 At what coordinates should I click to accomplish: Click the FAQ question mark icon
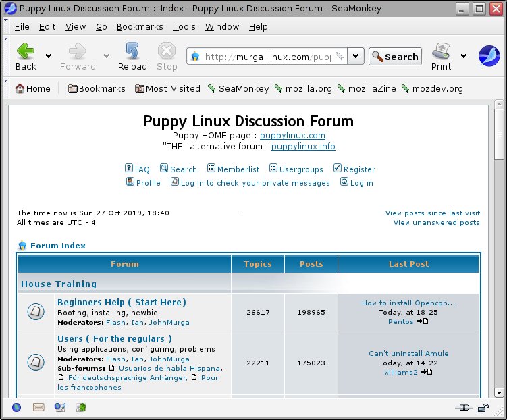tap(129, 168)
